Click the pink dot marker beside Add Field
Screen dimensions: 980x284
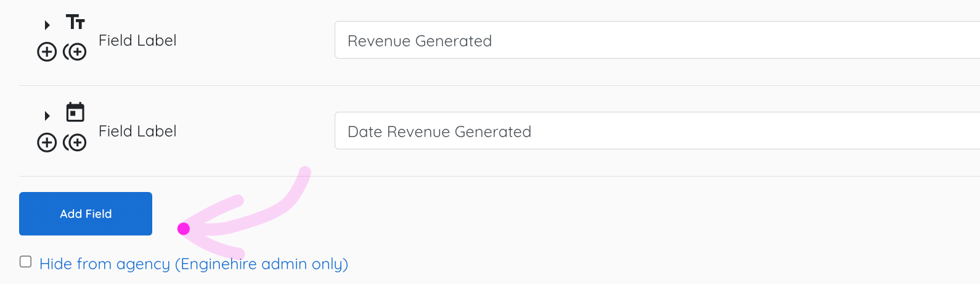coord(183,229)
